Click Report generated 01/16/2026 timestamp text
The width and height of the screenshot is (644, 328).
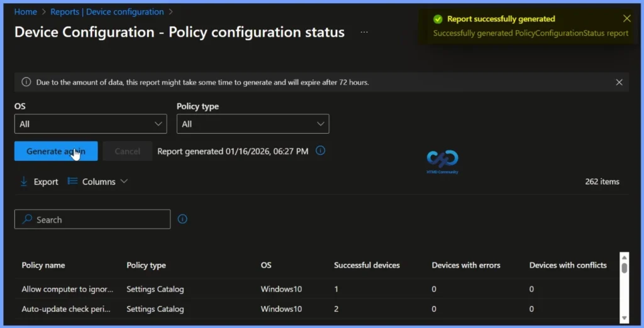click(x=233, y=151)
